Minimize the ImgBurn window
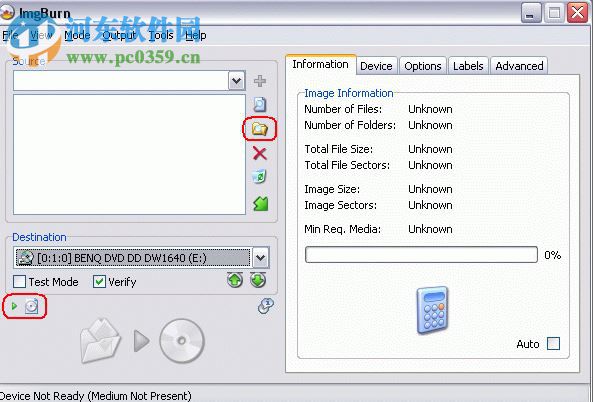This screenshot has height=402, width=594. (530, 13)
